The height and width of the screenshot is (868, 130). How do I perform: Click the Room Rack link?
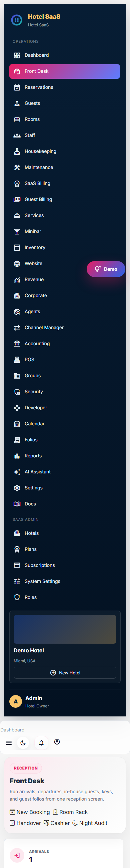70,812
